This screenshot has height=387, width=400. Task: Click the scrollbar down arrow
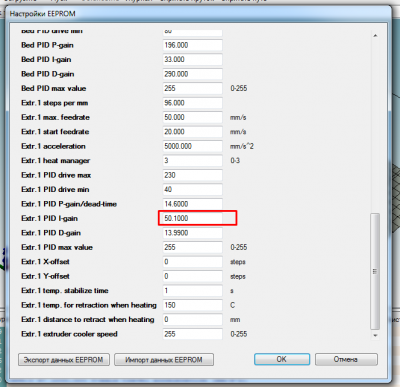tap(375, 335)
